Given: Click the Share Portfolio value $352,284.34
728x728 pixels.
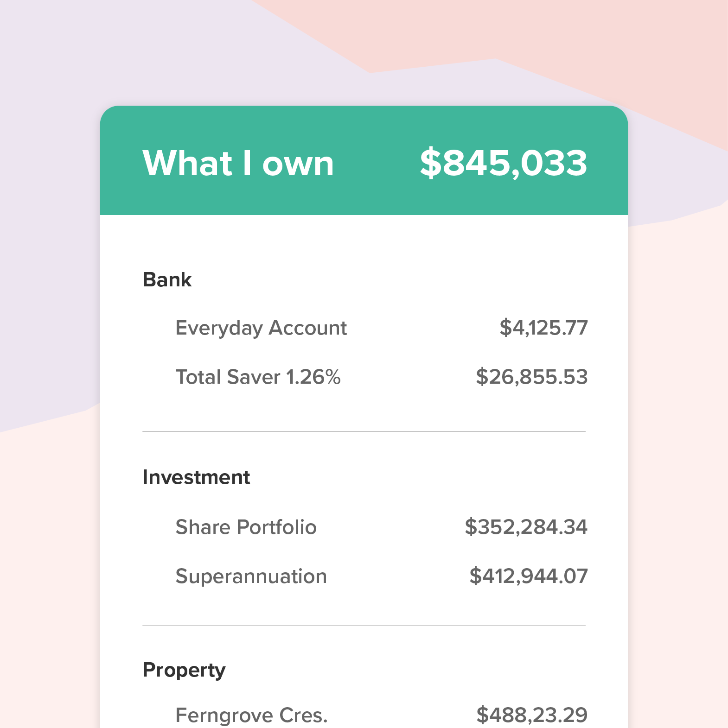Looking at the screenshot, I should (x=526, y=527).
